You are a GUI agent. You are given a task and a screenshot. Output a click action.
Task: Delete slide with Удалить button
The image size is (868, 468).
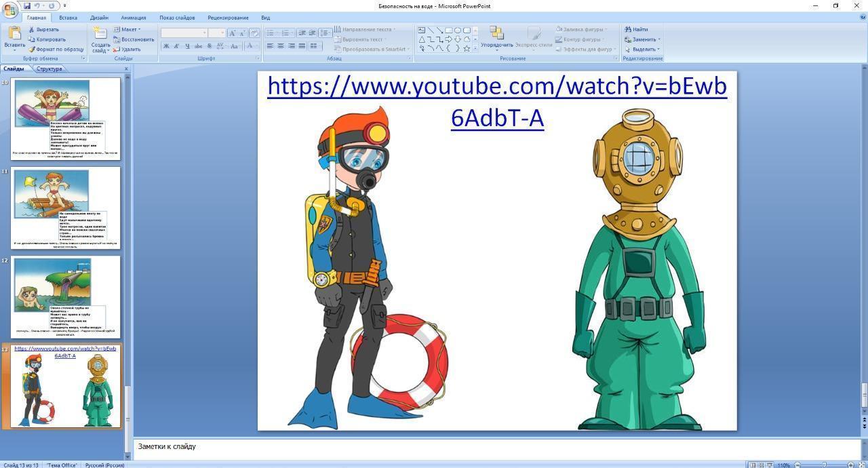coord(127,50)
